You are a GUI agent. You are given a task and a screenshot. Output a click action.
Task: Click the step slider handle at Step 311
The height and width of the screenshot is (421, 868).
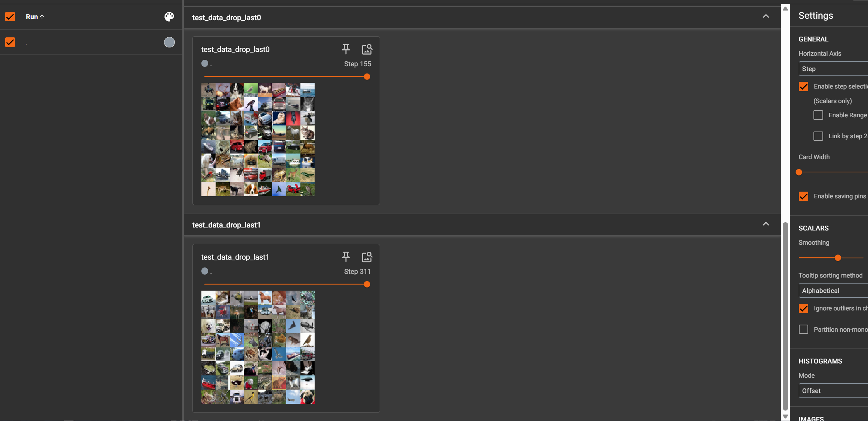(x=367, y=284)
